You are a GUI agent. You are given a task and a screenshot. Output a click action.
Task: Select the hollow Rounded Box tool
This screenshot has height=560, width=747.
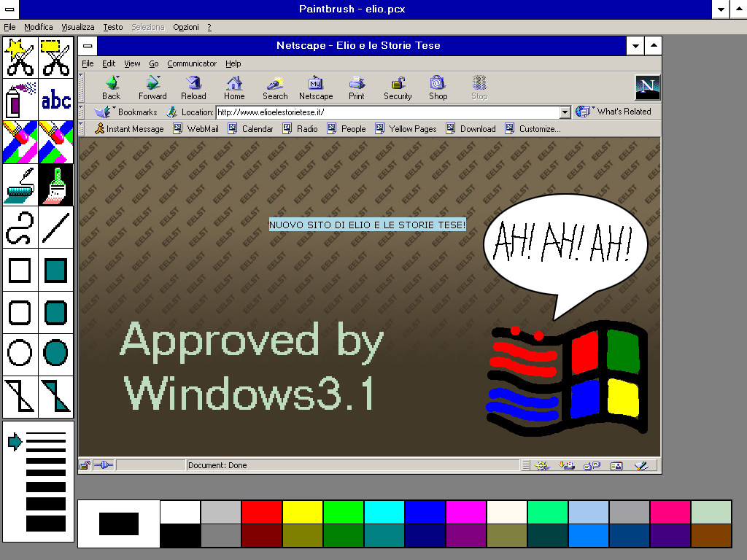[x=20, y=312]
